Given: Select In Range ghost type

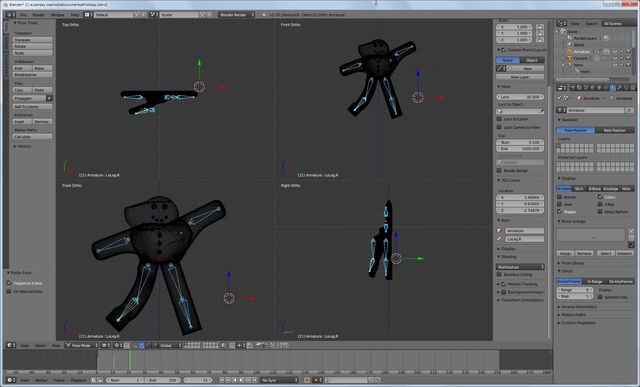Looking at the screenshot, I should click(x=594, y=282).
